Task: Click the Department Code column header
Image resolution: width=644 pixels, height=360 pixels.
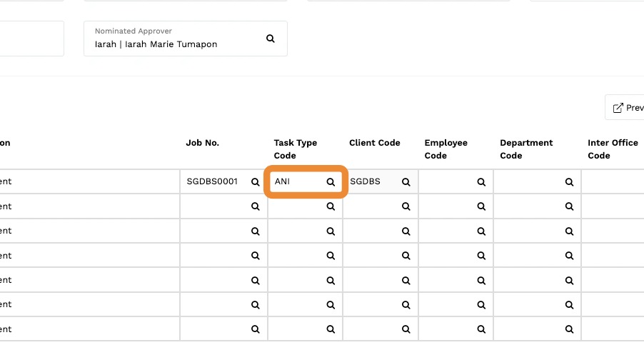Action: [x=526, y=149]
